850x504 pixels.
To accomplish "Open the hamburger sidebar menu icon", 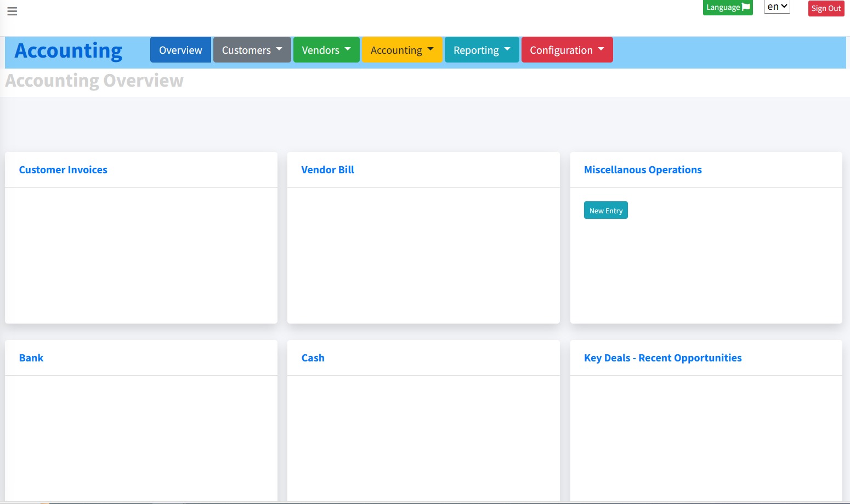I will click(12, 11).
